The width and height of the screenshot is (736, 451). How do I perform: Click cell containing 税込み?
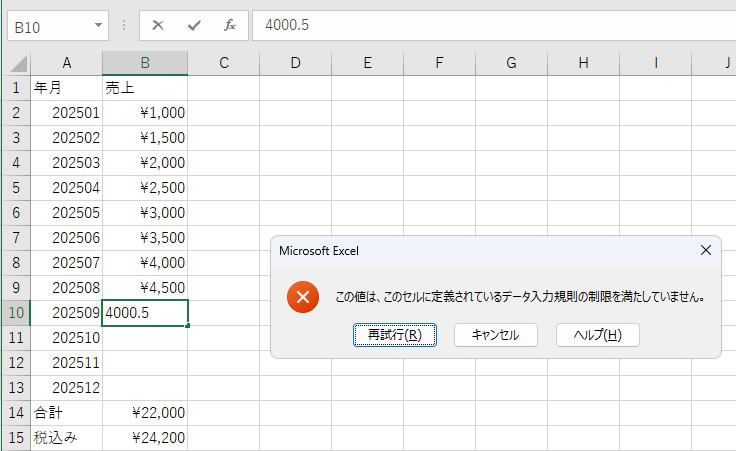[x=67, y=438]
